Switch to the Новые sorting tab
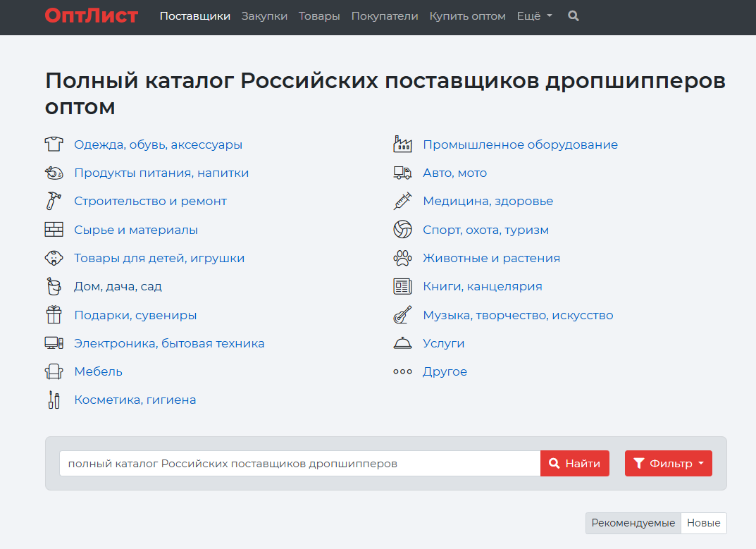Viewport: 756px width, 549px height. (x=703, y=523)
